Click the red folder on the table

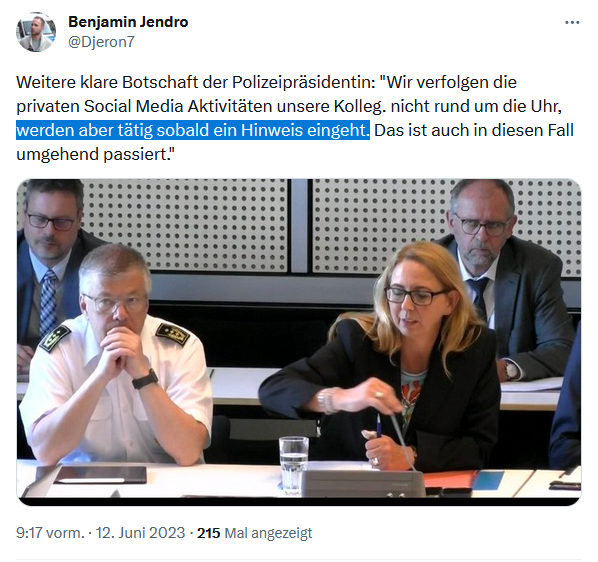450,479
